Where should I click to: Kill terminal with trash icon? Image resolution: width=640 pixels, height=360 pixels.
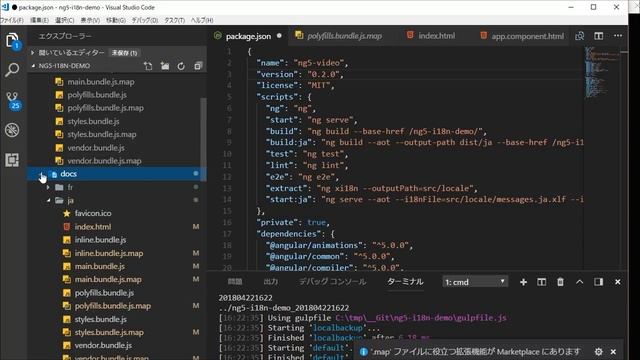560,282
